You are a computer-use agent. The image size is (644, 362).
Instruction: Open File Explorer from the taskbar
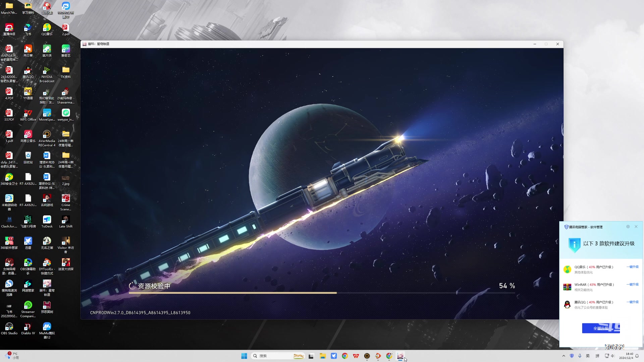(323, 356)
